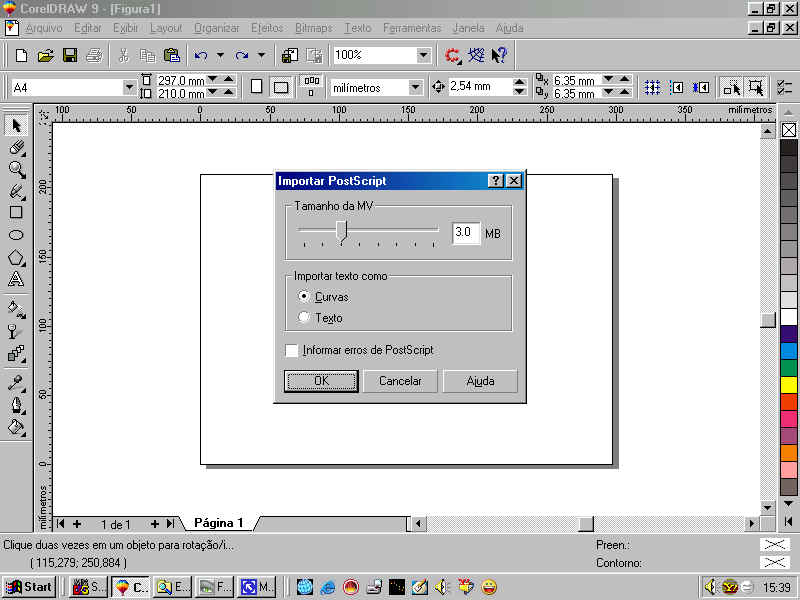This screenshot has height=600, width=800.
Task: Click the New document icon
Action: click(x=21, y=55)
